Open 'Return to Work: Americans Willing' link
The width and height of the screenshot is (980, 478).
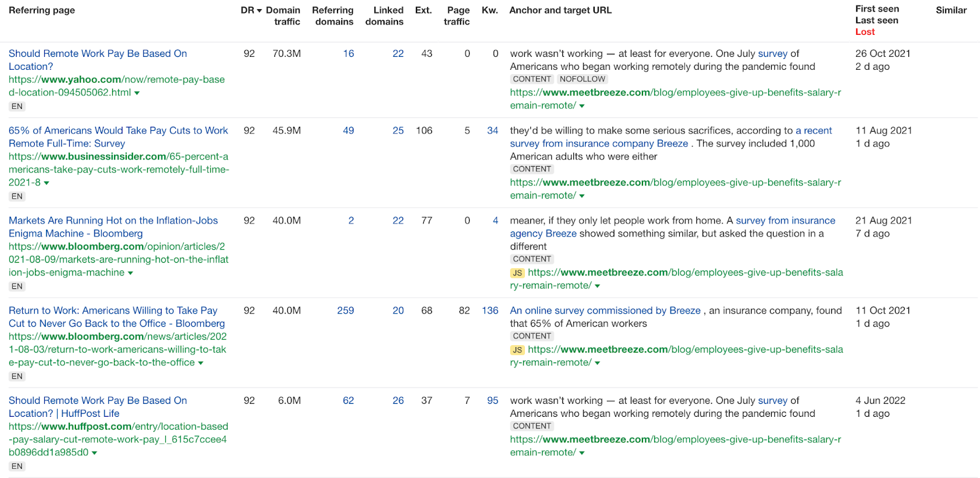[116, 317]
